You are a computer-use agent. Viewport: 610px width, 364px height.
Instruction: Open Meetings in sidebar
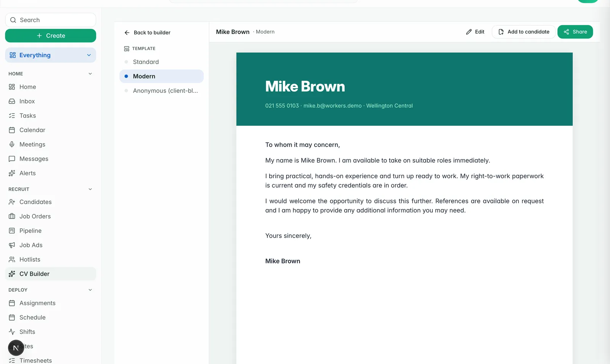click(x=51, y=144)
